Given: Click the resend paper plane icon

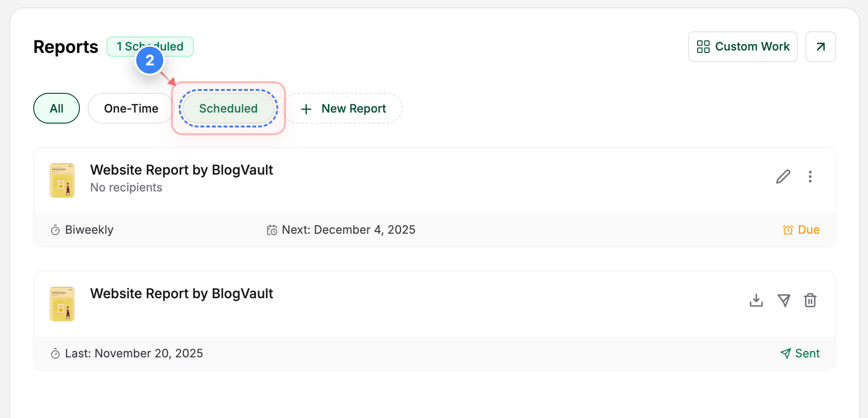Looking at the screenshot, I should pyautogui.click(x=784, y=300).
